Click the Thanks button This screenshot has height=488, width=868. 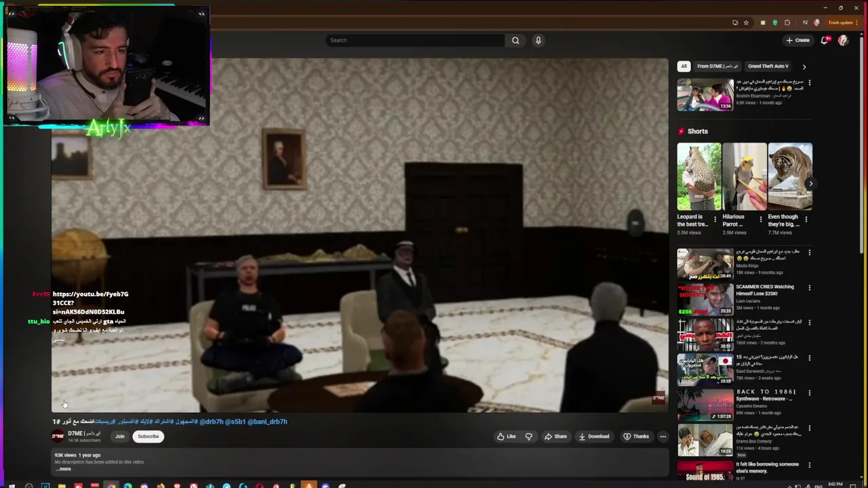click(636, 436)
